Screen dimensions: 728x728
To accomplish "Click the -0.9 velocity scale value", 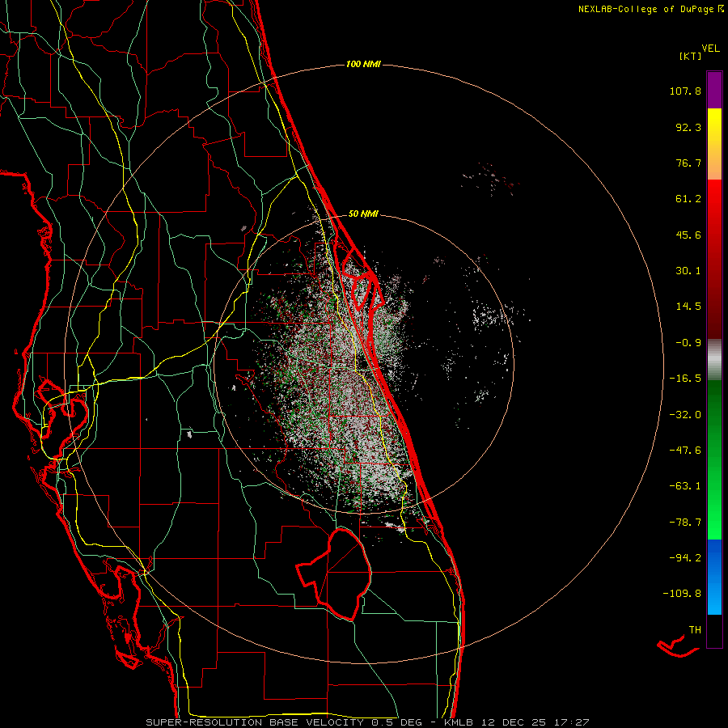I will pyautogui.click(x=688, y=343).
